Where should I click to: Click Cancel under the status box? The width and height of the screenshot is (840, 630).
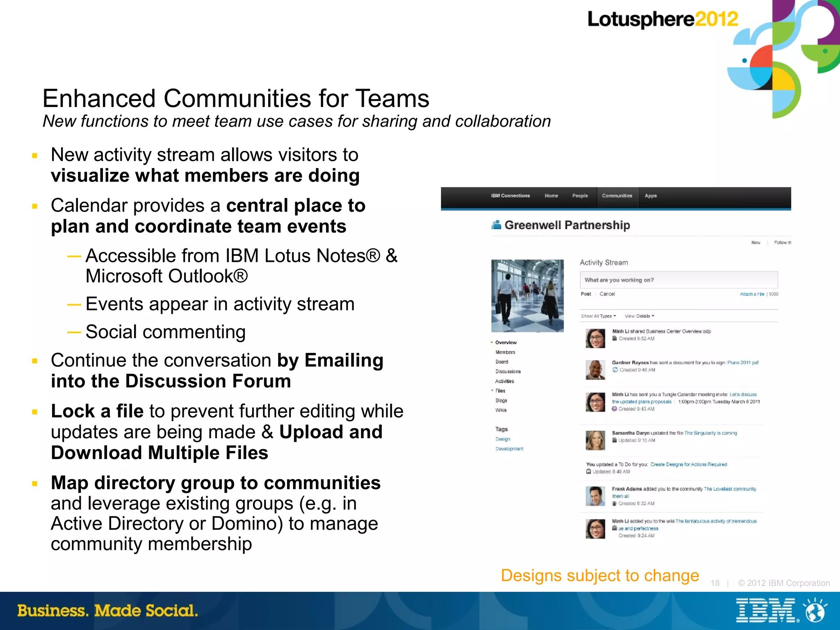point(607,294)
